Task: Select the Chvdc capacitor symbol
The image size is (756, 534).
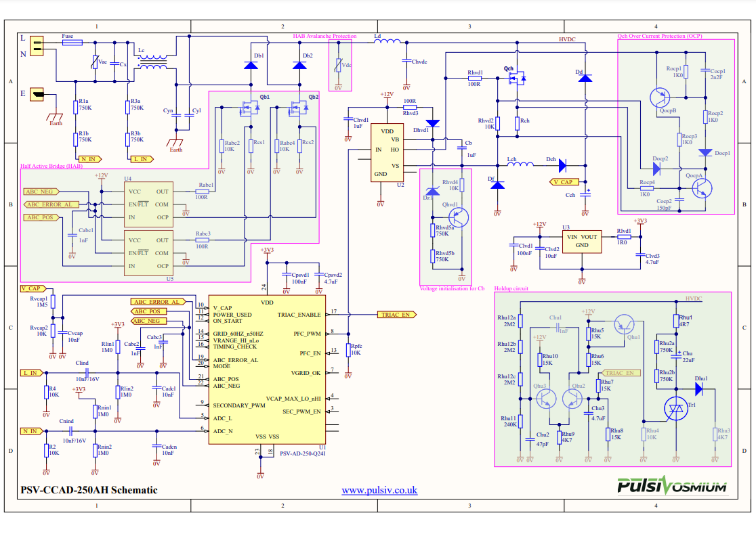Action: tap(406, 62)
